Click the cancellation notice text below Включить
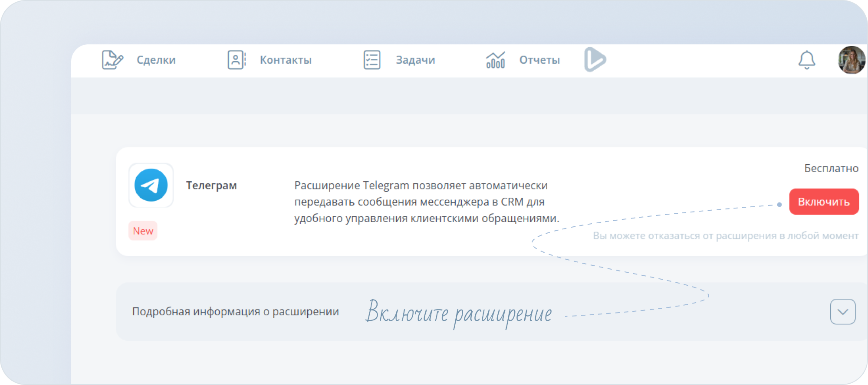868x385 pixels. 725,236
